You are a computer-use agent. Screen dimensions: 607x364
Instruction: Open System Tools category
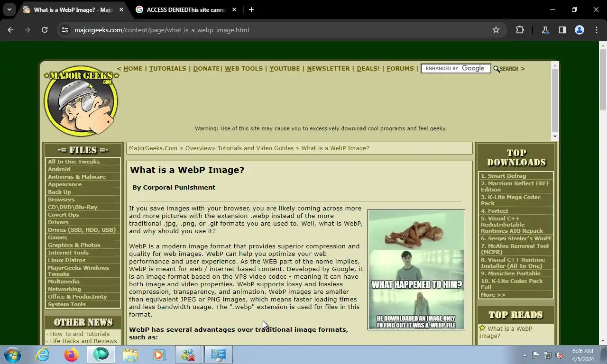click(66, 304)
